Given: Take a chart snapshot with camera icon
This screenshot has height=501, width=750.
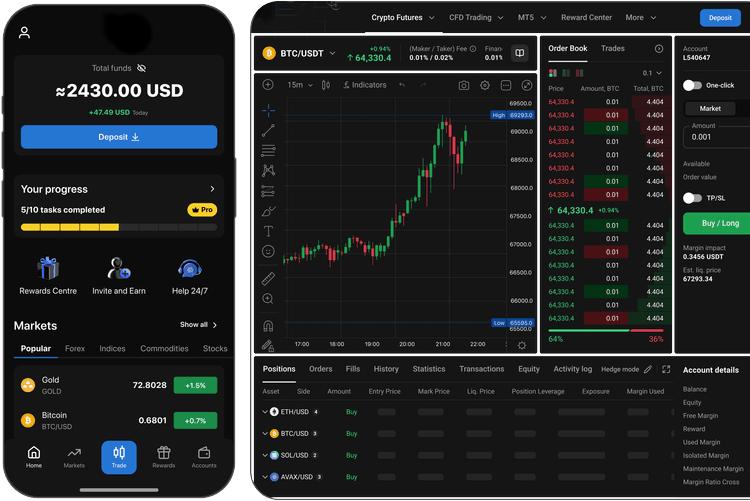Looking at the screenshot, I should (464, 85).
